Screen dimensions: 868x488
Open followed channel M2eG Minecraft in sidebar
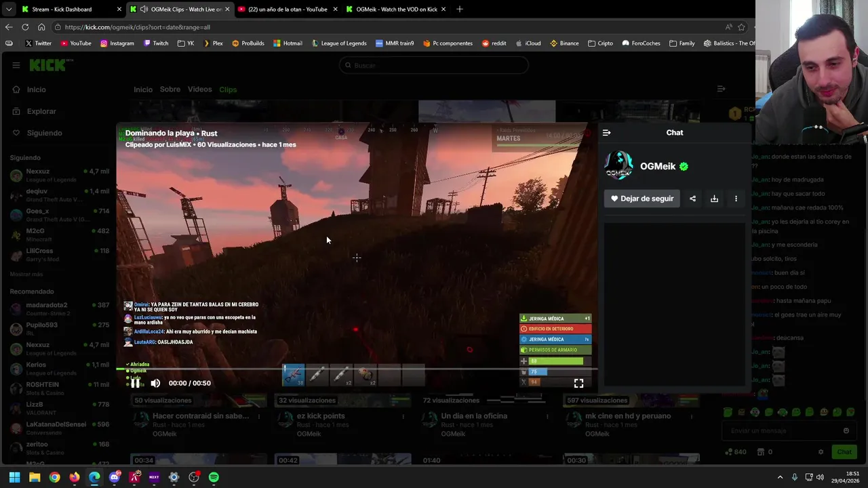tap(59, 235)
